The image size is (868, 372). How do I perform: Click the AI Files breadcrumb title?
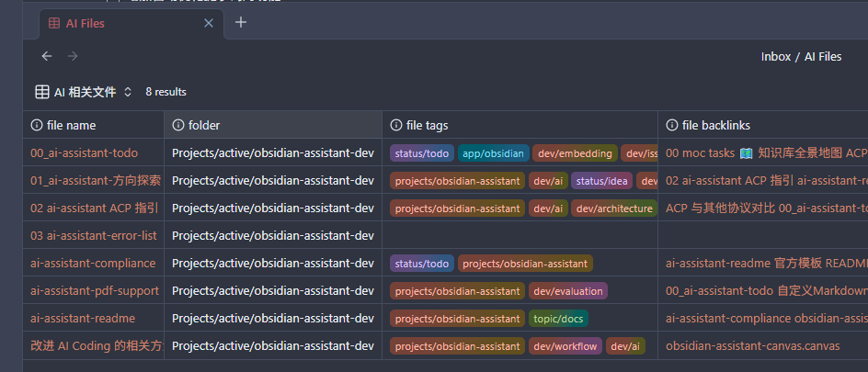(823, 56)
